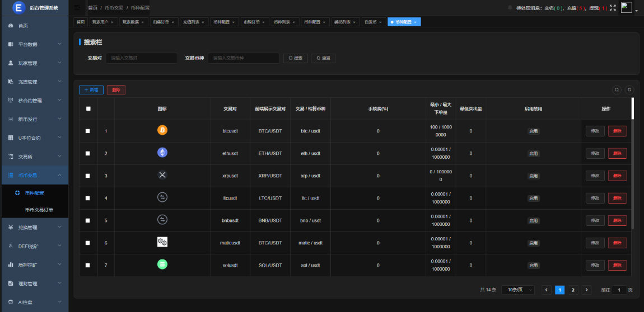Click the blue 新增 add button
The width and height of the screenshot is (644, 312).
(x=91, y=89)
